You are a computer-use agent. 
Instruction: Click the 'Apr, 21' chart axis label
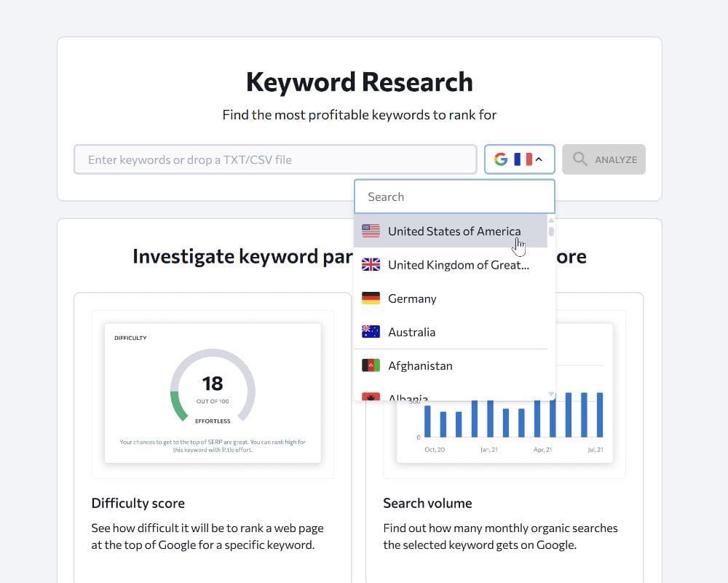543,450
